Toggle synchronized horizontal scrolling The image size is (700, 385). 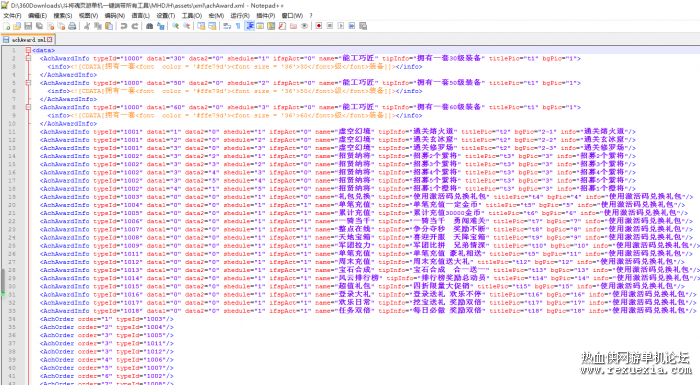(x=212, y=26)
